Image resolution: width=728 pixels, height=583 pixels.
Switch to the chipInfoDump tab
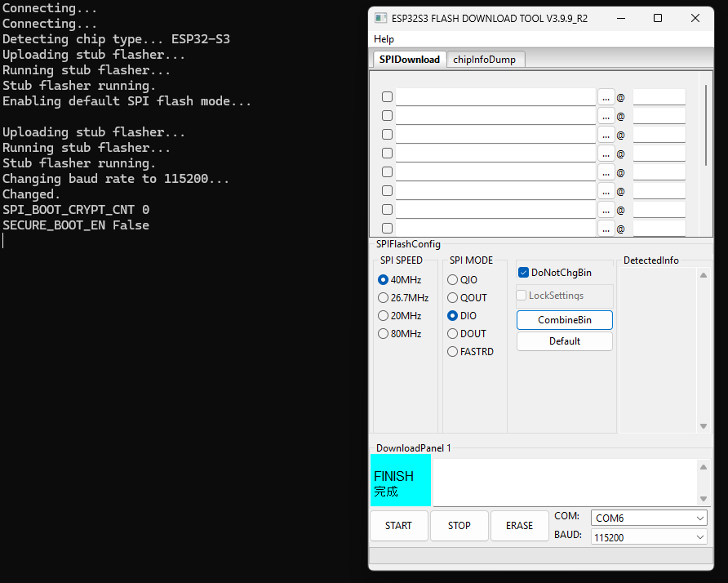[484, 60]
